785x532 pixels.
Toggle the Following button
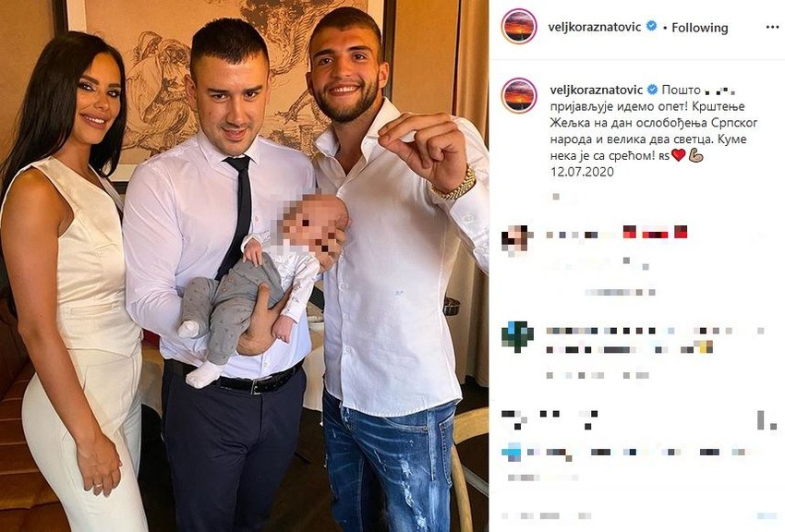pyautogui.click(x=699, y=28)
